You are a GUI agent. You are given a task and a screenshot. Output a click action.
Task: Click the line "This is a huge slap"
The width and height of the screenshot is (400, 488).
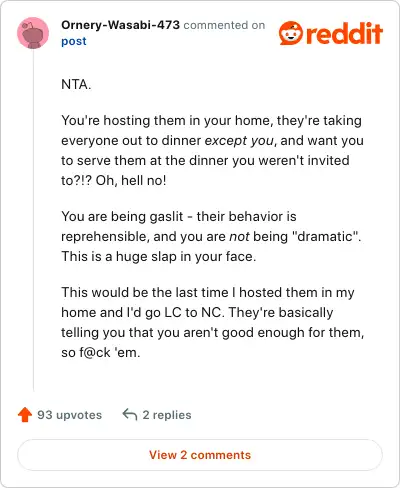(159, 257)
